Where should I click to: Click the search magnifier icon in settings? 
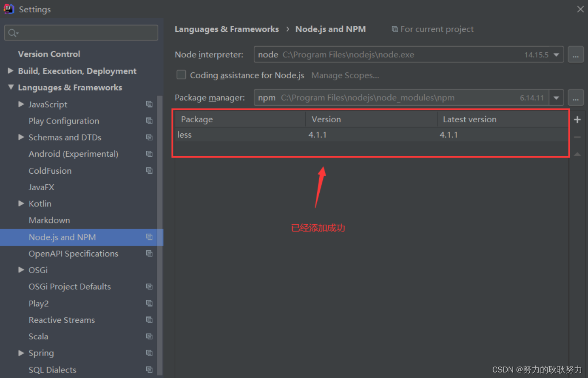13,33
